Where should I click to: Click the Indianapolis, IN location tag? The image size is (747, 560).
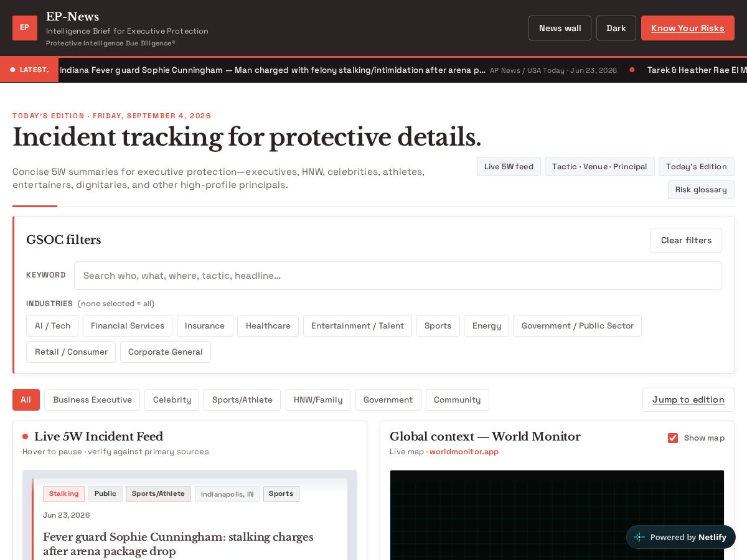[227, 494]
